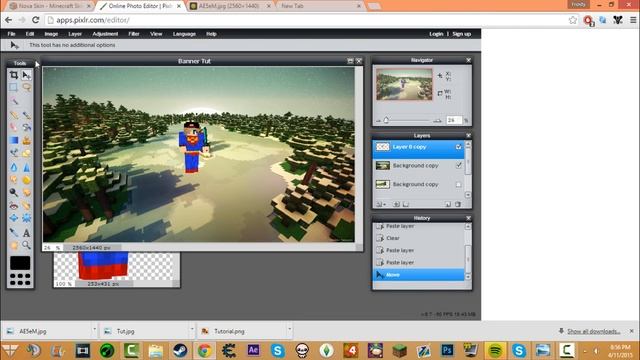Open layer settings button in Layers panel

pos(380,204)
